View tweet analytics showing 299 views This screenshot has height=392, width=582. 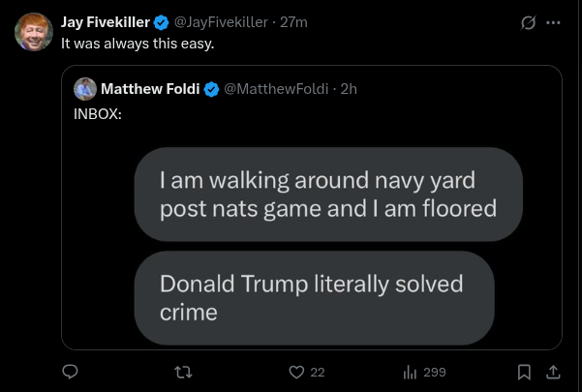pyautogui.click(x=424, y=372)
